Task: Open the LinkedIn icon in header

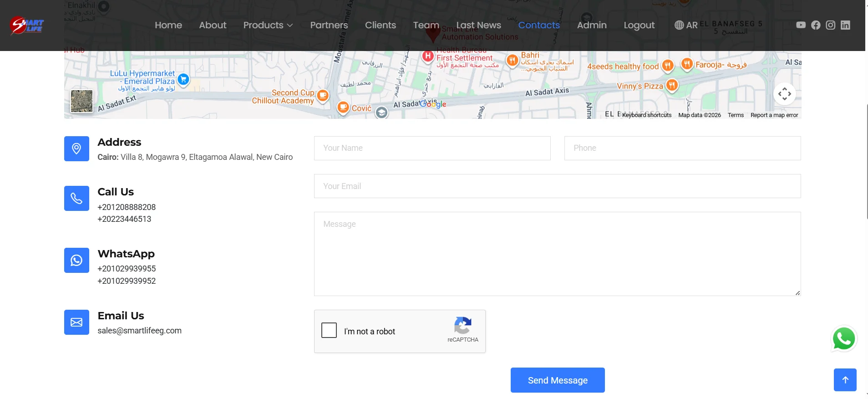Action: tap(845, 25)
